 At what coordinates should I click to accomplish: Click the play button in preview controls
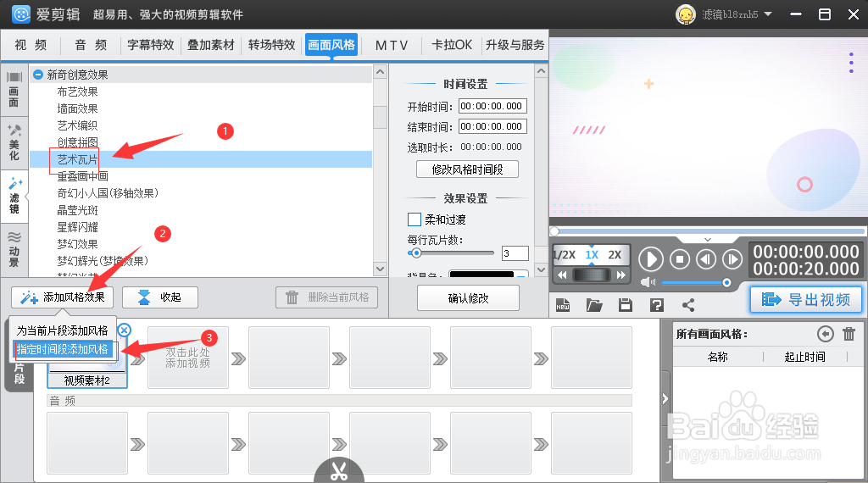tap(651, 259)
